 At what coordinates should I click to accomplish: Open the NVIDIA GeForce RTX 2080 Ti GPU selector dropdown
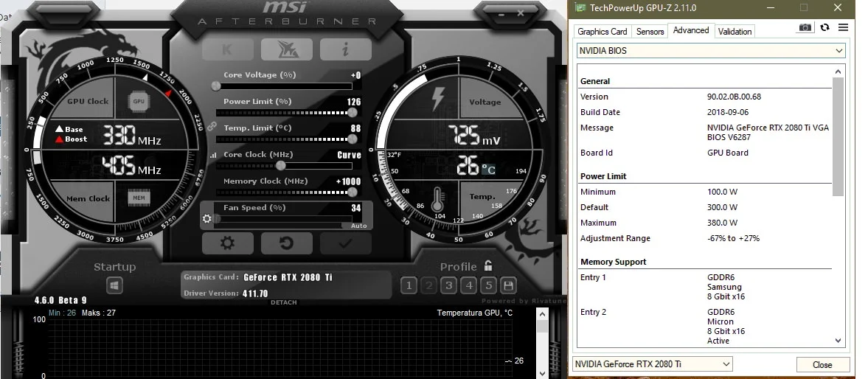pos(652,364)
